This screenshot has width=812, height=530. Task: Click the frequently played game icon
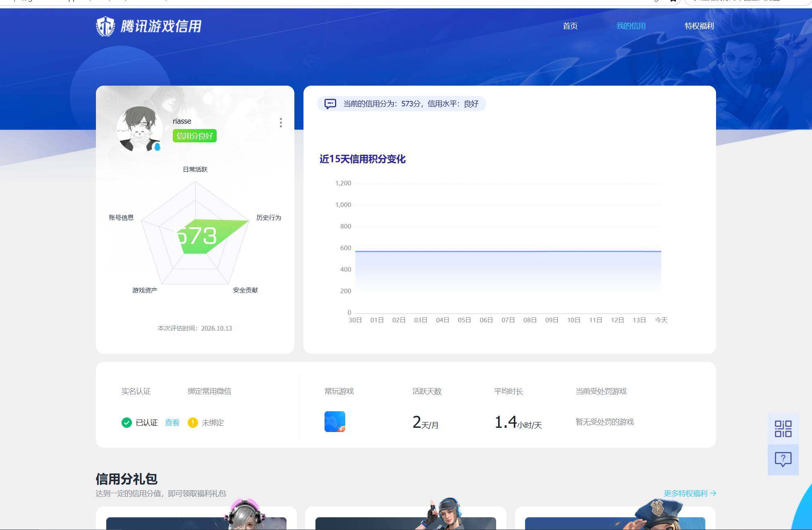pyautogui.click(x=335, y=422)
